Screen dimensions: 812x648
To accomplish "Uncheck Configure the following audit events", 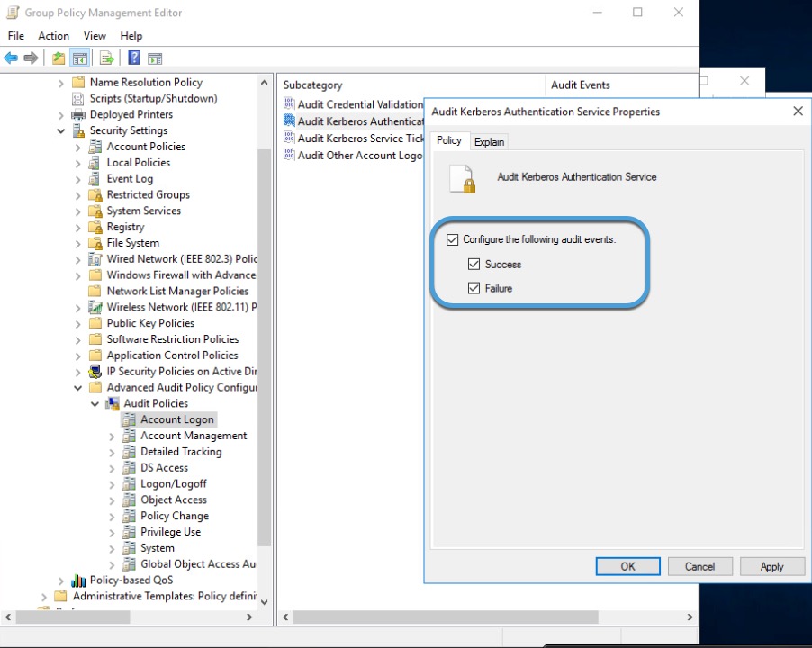I will click(x=453, y=240).
